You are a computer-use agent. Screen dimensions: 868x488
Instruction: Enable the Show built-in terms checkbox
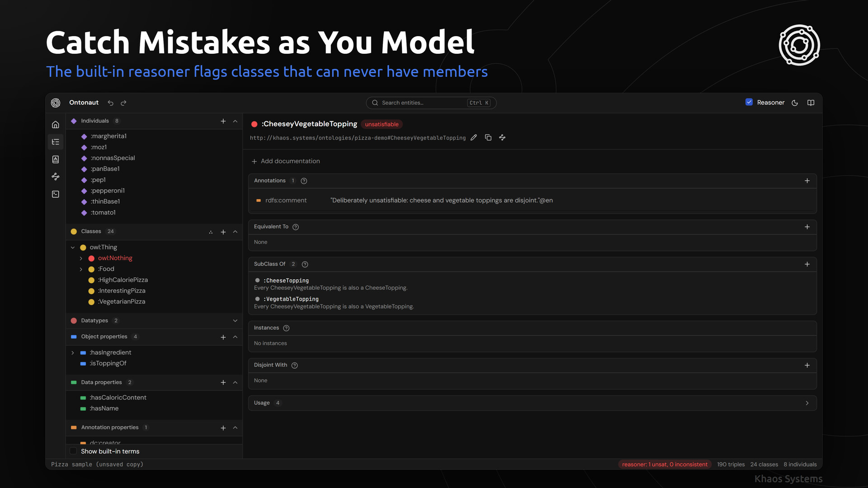pyautogui.click(x=73, y=451)
